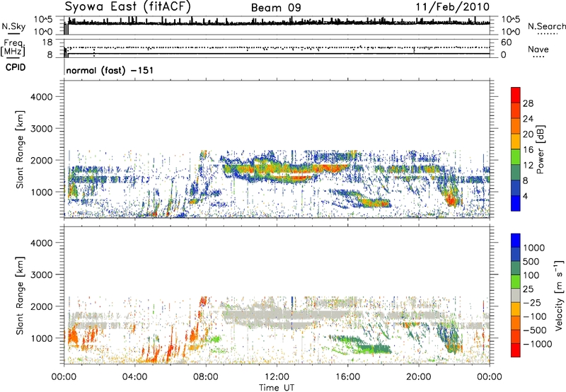Select the "Beam 09" heading
The width and height of the screenshot is (566, 392).
pyautogui.click(x=276, y=8)
